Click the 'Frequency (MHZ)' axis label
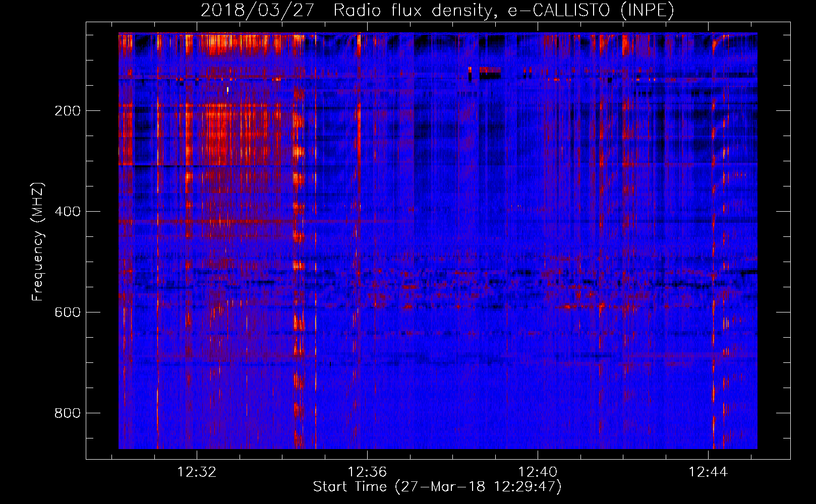 pos(38,242)
